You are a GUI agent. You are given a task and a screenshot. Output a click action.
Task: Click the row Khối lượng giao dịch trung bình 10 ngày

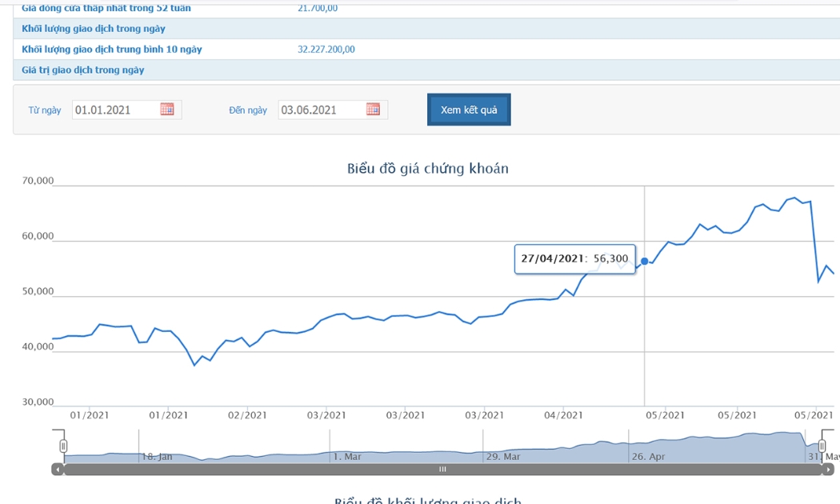(x=426, y=50)
